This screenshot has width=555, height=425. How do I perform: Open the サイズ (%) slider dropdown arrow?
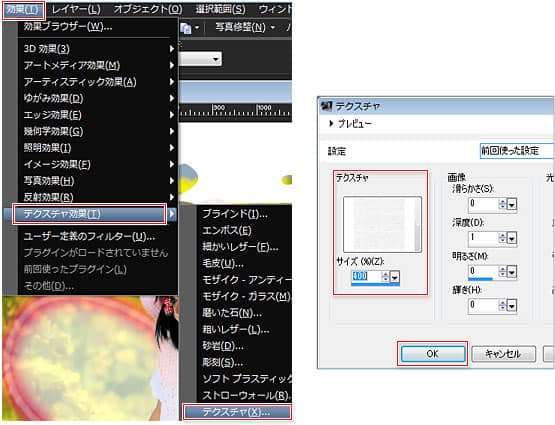pyautogui.click(x=394, y=277)
